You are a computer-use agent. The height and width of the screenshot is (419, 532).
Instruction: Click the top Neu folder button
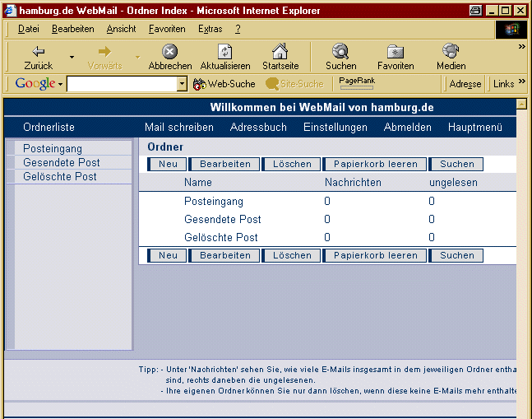[x=167, y=164]
